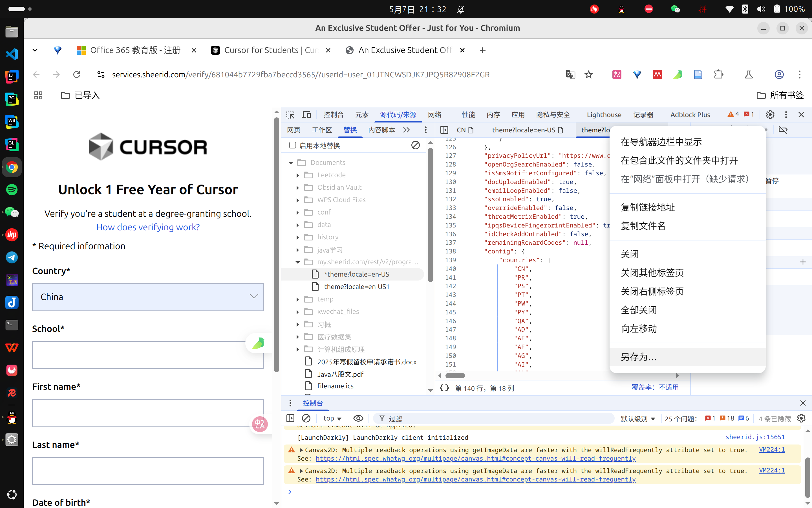Viewport: 812px width, 508px height.
Task: Click the deactivate breakpoints icon
Action: 783,130
